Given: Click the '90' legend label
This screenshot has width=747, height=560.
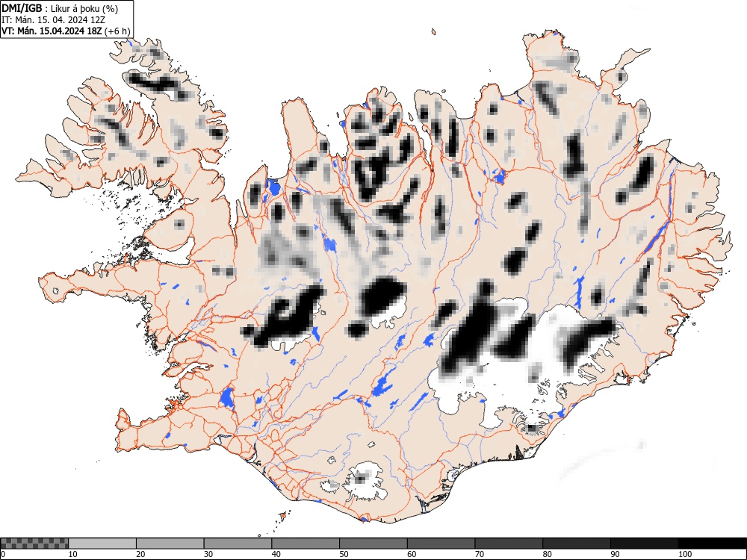Looking at the screenshot, I should (x=615, y=554).
